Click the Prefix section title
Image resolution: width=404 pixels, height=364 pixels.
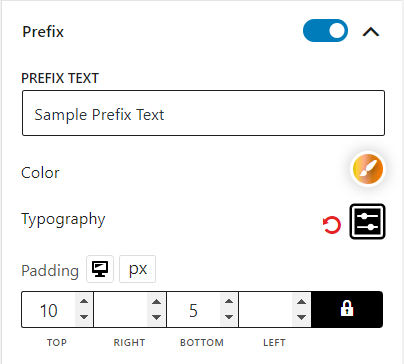click(43, 32)
